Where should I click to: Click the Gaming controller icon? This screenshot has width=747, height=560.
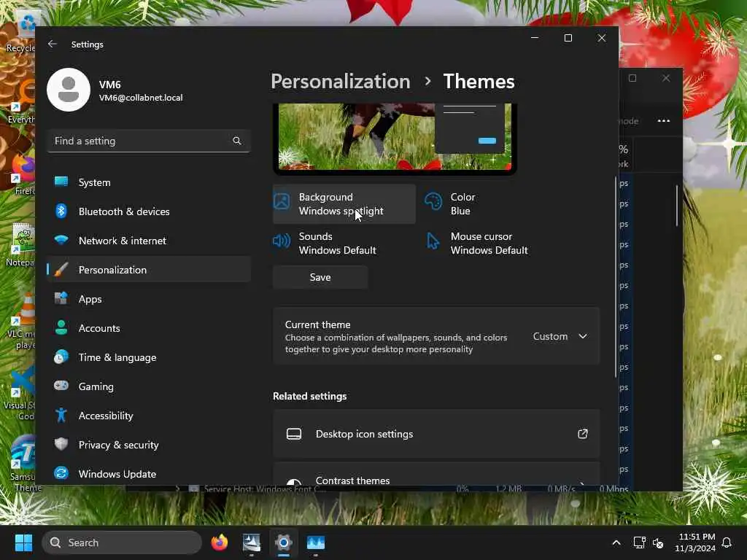pyautogui.click(x=61, y=385)
